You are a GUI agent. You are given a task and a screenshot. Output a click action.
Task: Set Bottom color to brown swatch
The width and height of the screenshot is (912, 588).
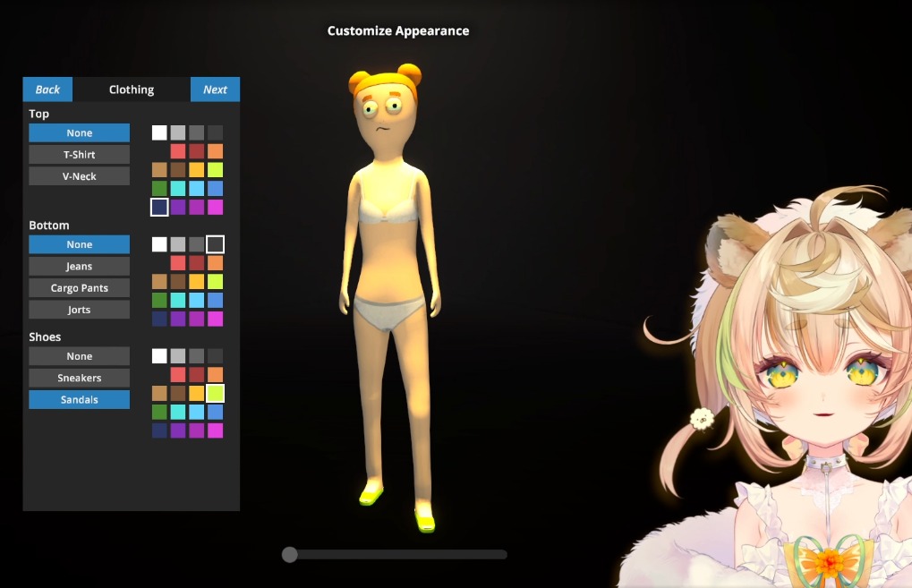[178, 282]
